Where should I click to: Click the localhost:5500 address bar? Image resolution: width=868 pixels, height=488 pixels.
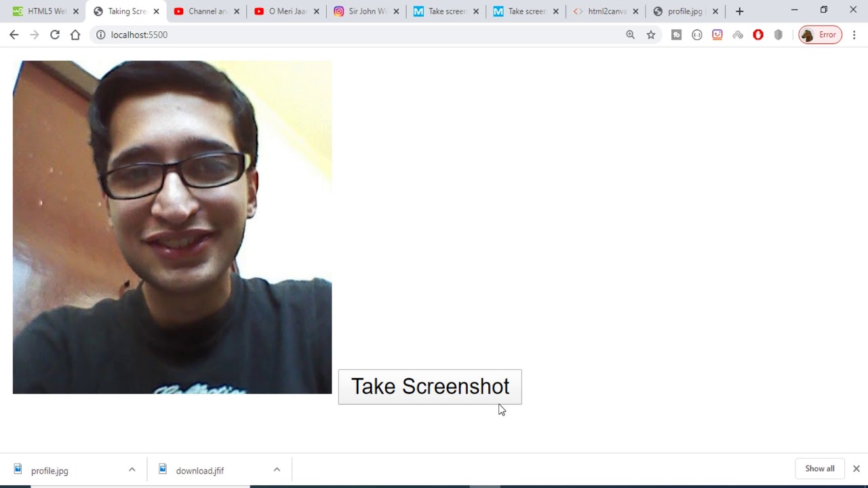pos(339,35)
